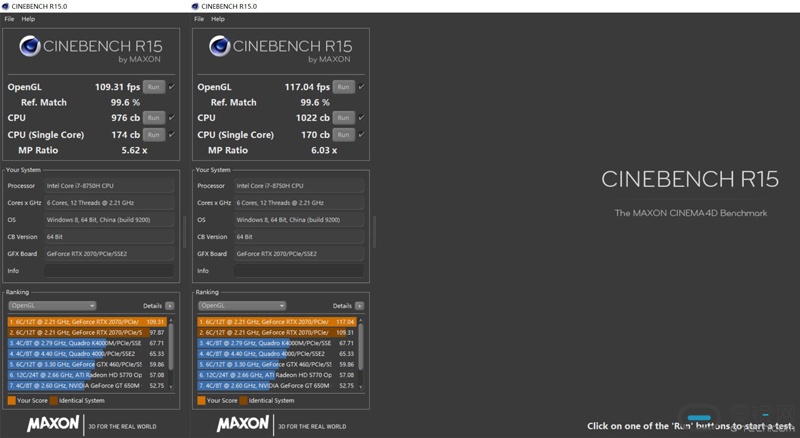Screen dimensions: 800x438
Task: Click the title bar app icon of left window
Action: (x=6, y=6)
